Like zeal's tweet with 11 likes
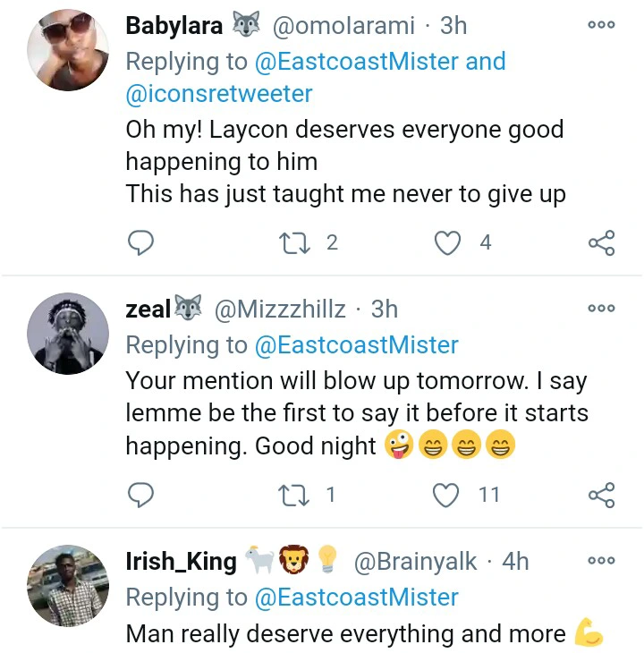This screenshot has width=644, height=653. pyautogui.click(x=447, y=494)
